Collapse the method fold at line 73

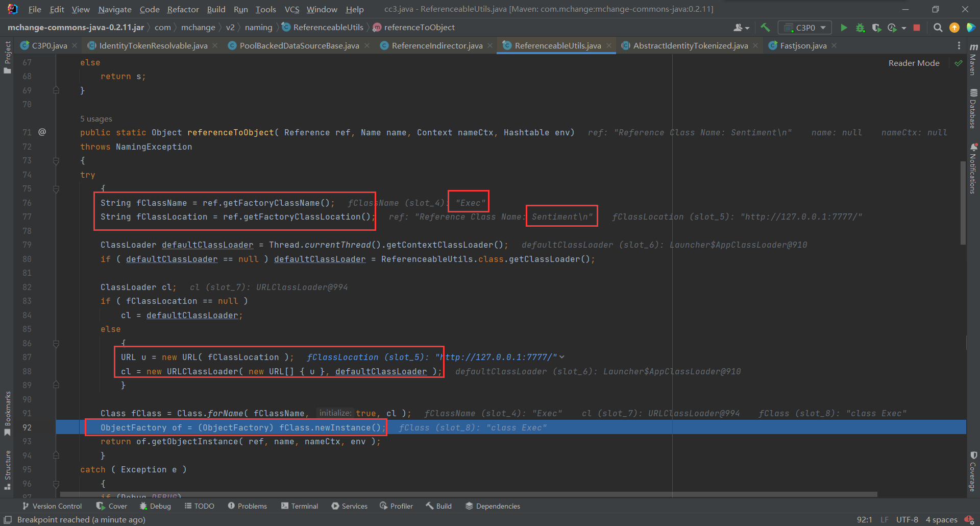click(56, 160)
